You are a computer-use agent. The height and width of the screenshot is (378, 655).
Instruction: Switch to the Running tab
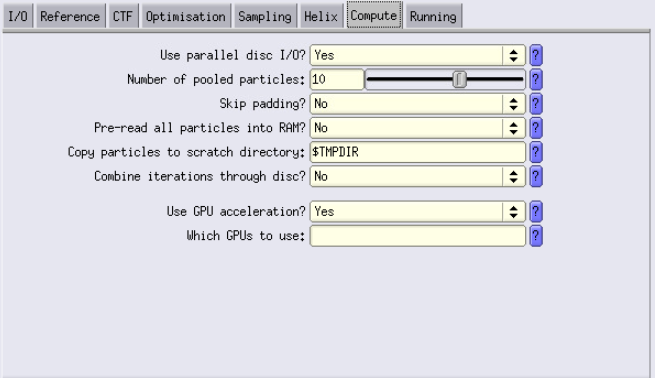(x=433, y=16)
